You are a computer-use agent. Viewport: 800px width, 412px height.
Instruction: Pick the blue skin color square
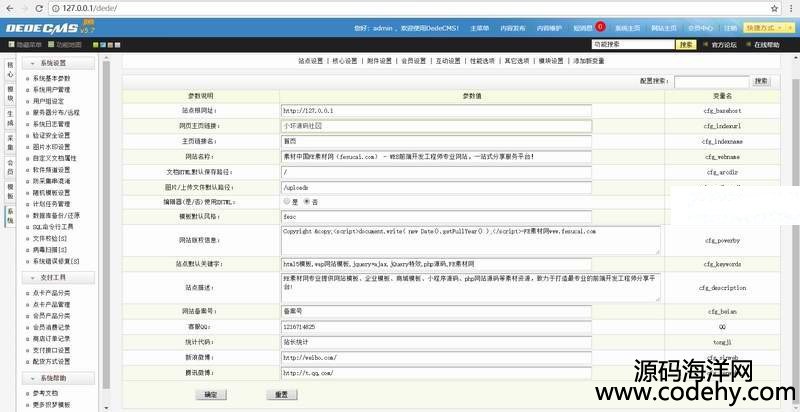(103, 45)
